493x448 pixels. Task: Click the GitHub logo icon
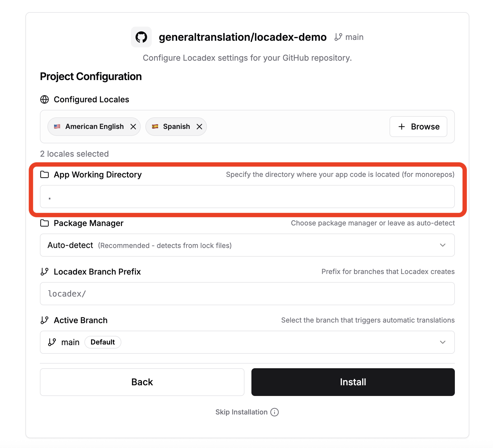(141, 37)
